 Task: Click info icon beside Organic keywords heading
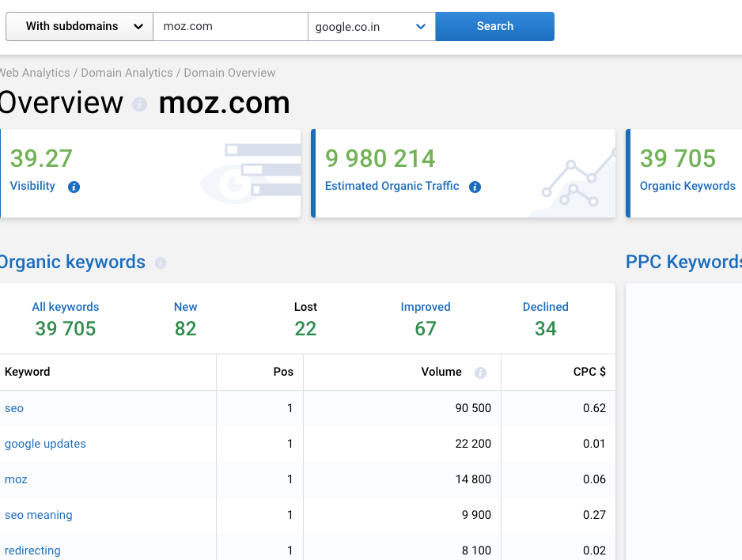161,263
